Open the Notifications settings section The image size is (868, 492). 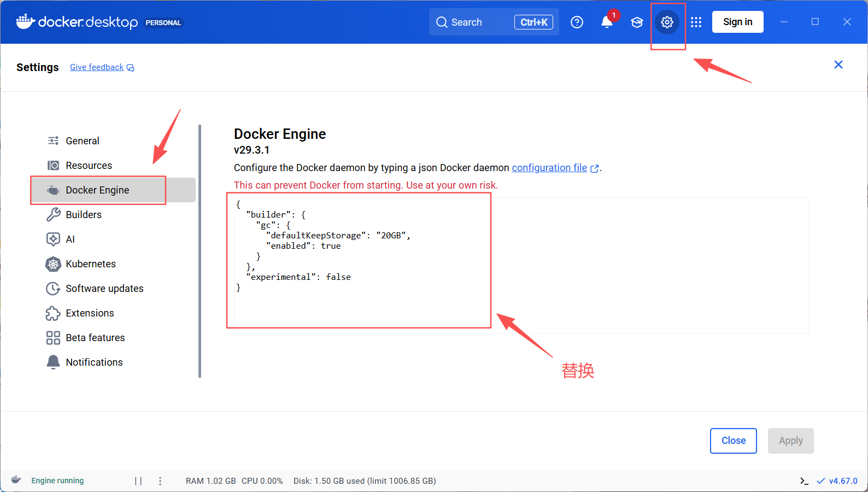(x=113, y=362)
